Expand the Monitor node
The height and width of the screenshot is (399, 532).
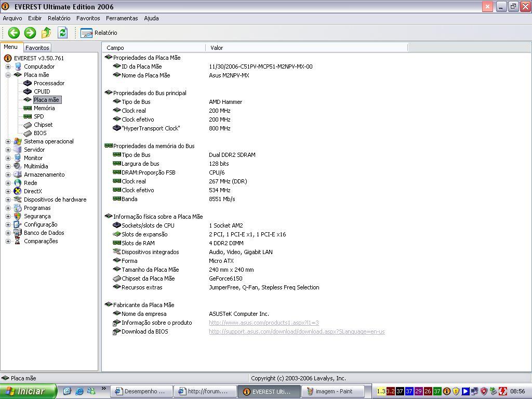[x=8, y=158]
